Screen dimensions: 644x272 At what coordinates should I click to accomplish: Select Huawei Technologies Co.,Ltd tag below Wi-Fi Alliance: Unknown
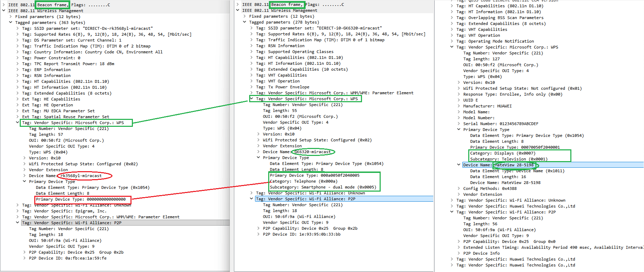516,206
